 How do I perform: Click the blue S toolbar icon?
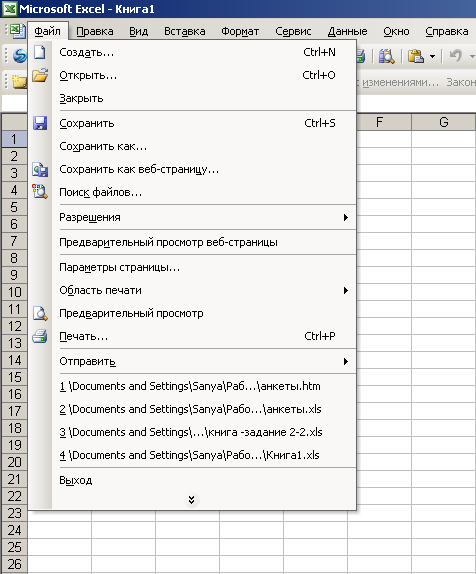tap(20, 56)
